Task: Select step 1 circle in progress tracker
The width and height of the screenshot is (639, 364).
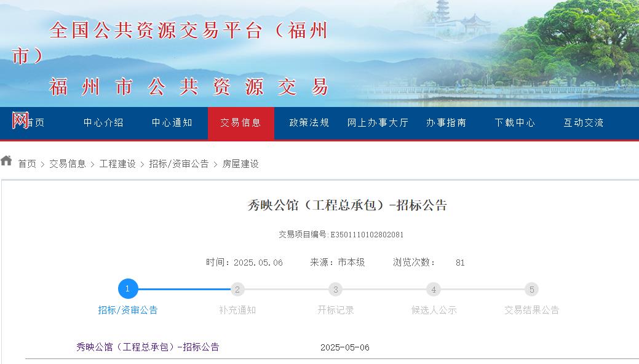Action: click(x=128, y=289)
